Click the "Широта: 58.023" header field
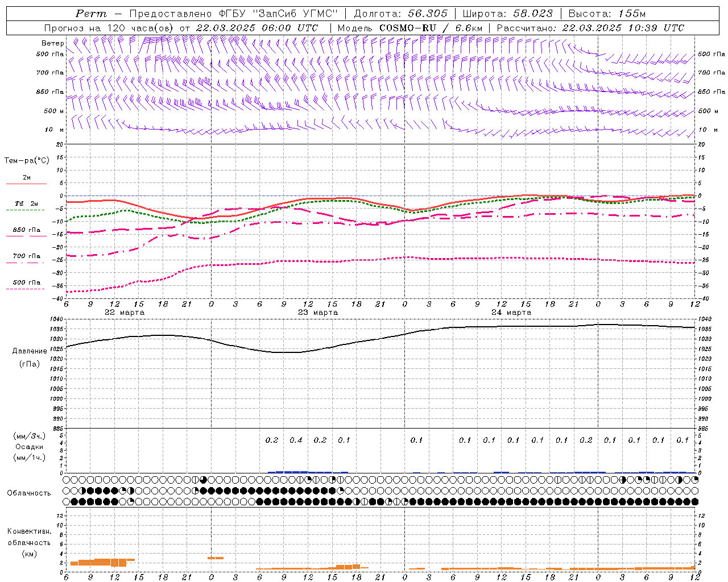 pyautogui.click(x=507, y=14)
